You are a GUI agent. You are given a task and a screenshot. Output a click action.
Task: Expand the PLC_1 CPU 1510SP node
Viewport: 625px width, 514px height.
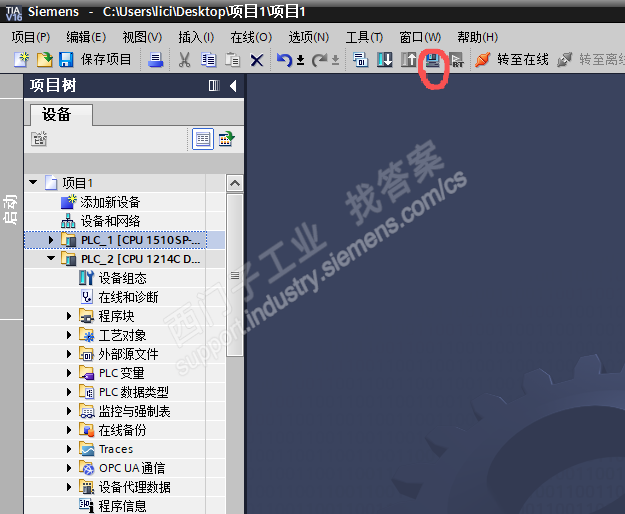pyautogui.click(x=51, y=240)
